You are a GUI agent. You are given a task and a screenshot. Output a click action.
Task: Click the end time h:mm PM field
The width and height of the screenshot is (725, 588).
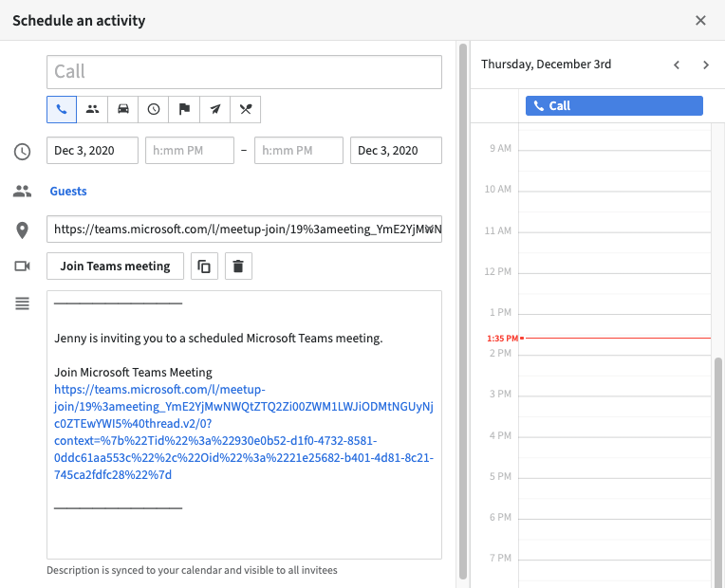(299, 150)
